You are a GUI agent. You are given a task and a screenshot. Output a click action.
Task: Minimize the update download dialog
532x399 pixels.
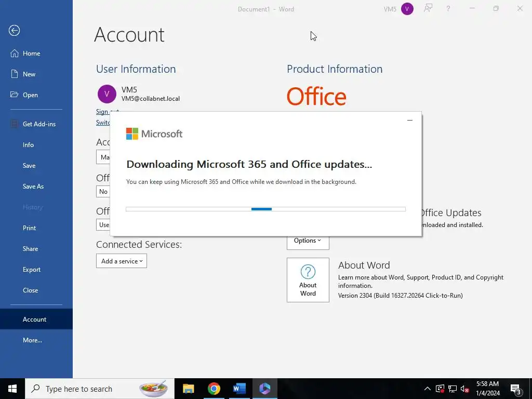coord(410,120)
